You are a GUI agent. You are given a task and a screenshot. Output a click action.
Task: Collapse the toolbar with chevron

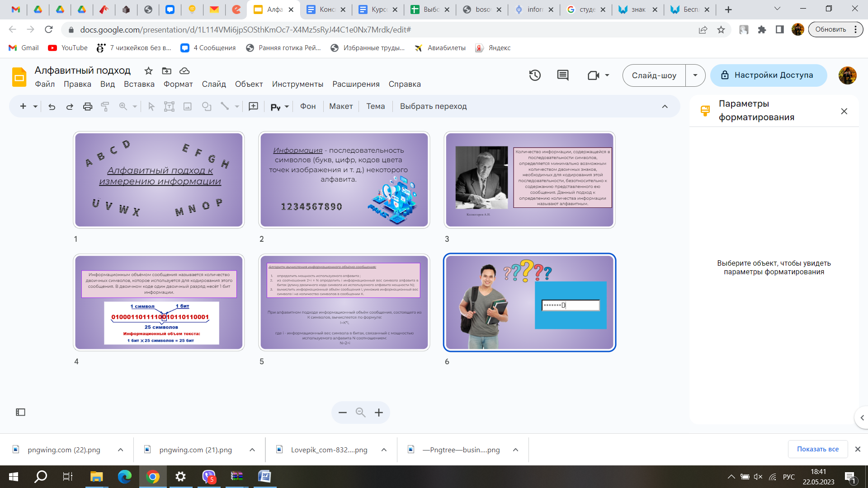point(665,107)
